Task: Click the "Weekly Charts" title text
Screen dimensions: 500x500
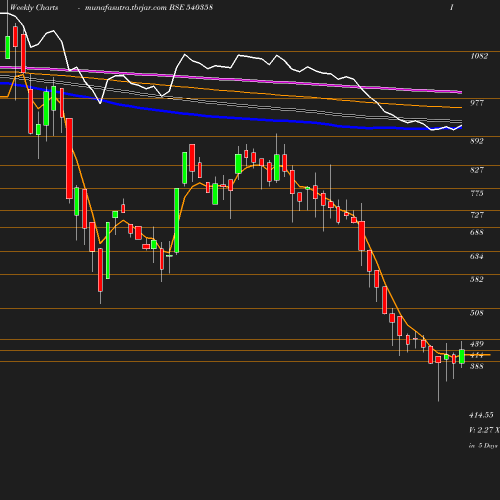Action: 34,7
